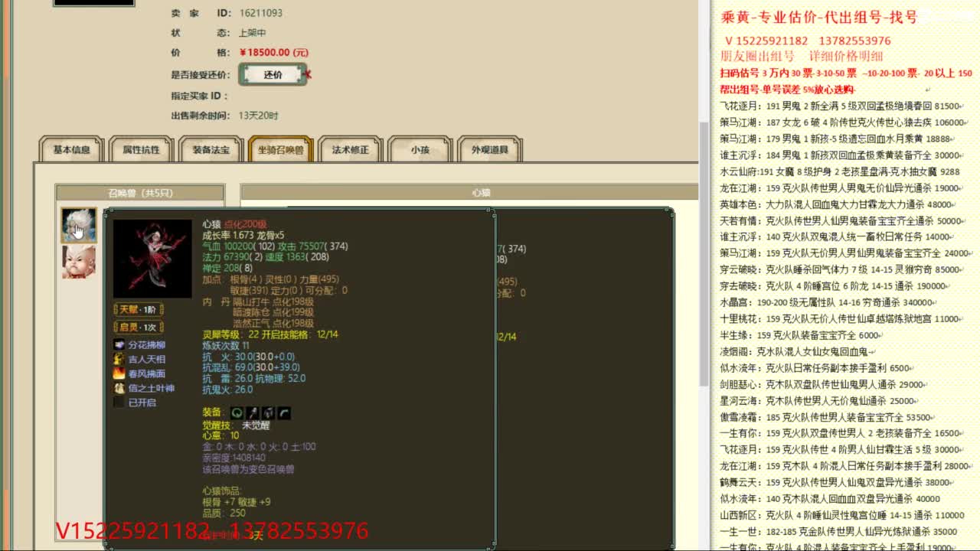Switch to the 小孩 tab
Viewport: 980px width, 551px height.
point(420,150)
